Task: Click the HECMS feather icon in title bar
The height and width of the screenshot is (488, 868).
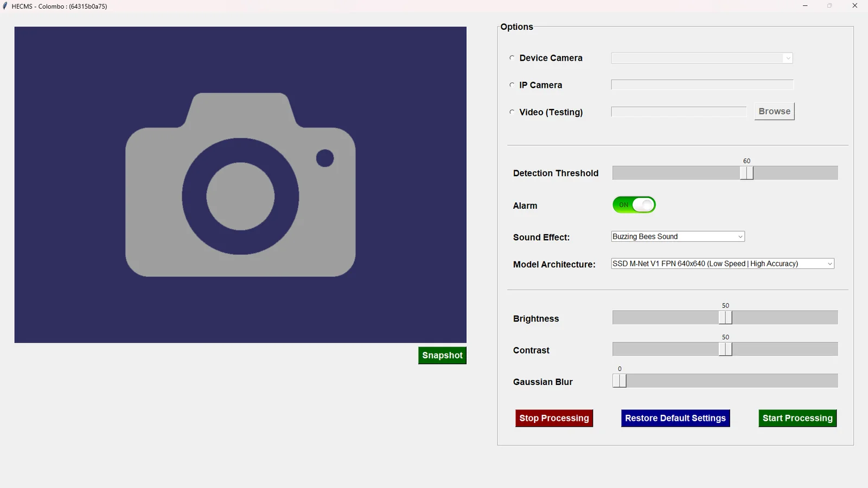Action: pos(5,6)
